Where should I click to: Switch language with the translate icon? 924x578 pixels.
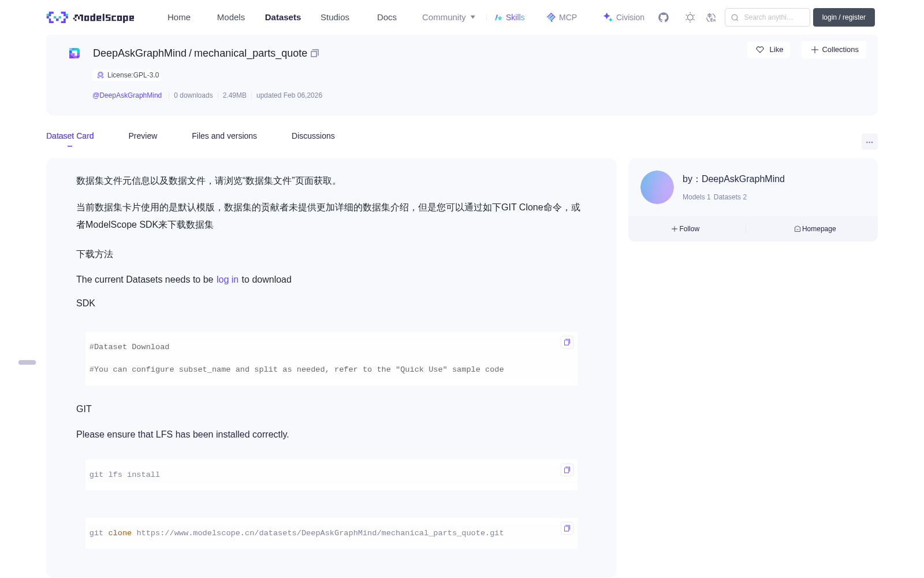[x=711, y=17]
